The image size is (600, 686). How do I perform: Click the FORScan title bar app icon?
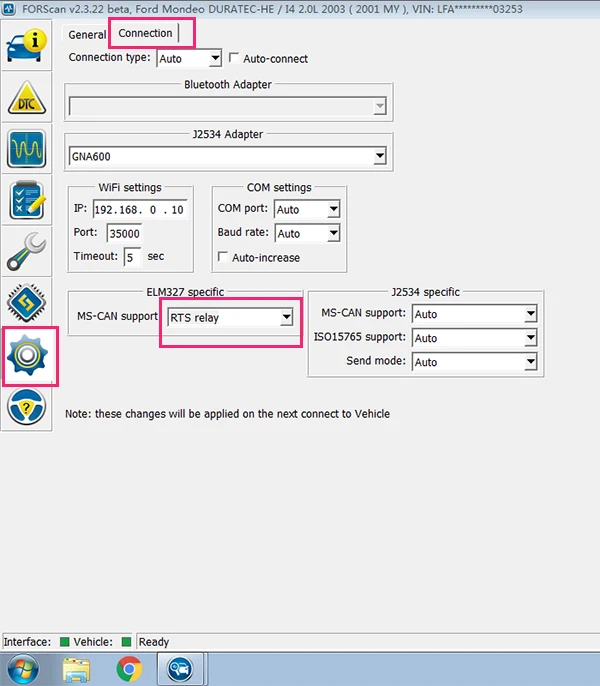pyautogui.click(x=9, y=8)
